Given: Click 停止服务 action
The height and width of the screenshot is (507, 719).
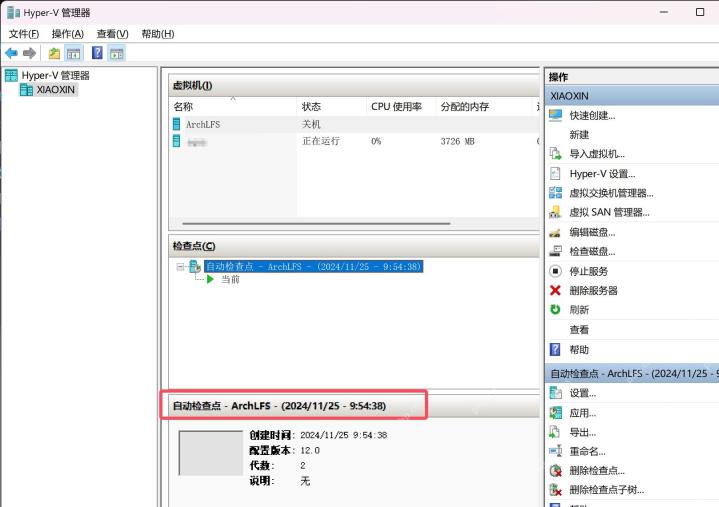Looking at the screenshot, I should click(588, 271).
